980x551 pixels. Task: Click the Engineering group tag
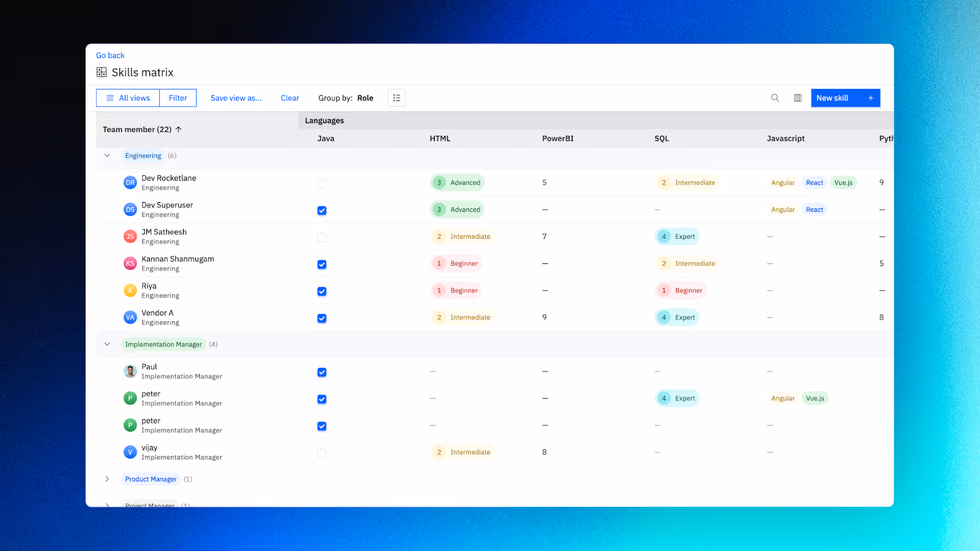tap(143, 156)
